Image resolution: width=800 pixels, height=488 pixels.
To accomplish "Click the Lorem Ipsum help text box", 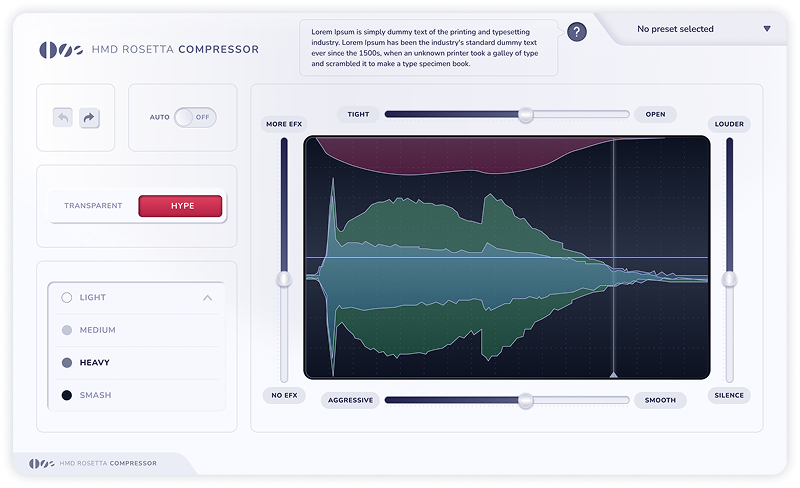I will coord(429,48).
